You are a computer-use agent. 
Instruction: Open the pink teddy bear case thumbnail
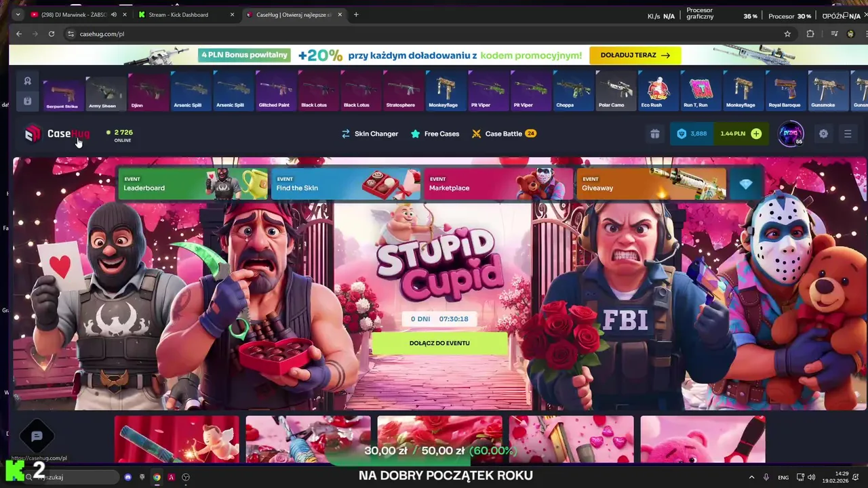coord(703,441)
